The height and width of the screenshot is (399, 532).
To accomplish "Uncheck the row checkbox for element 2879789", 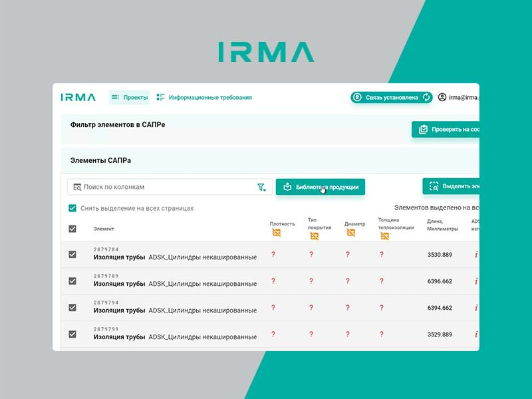I will click(x=72, y=281).
